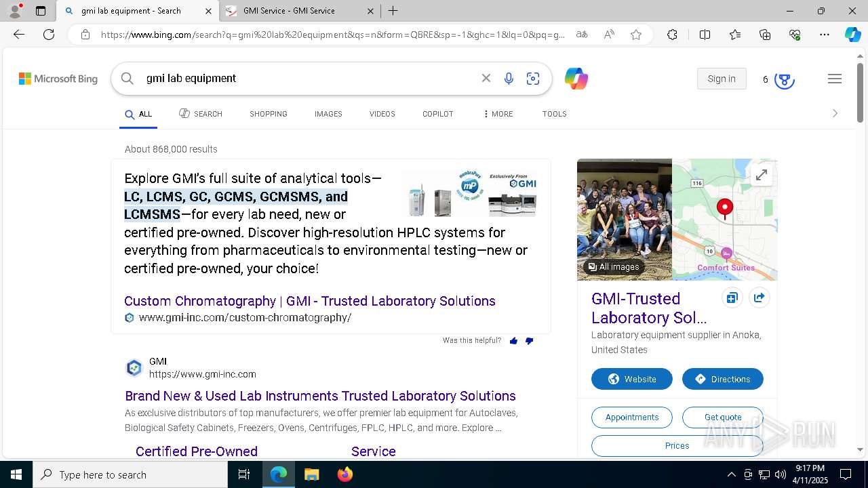Open a new browser tab
The image size is (868, 488).
tap(393, 11)
